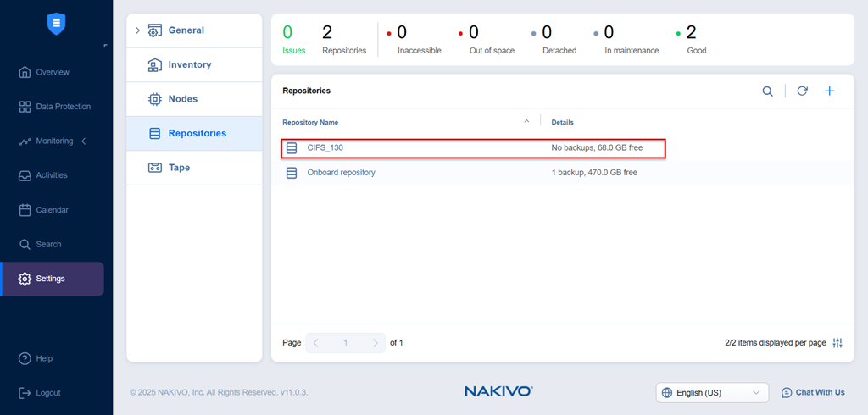Click the Settings gear icon
868x415 pixels.
pyautogui.click(x=25, y=279)
